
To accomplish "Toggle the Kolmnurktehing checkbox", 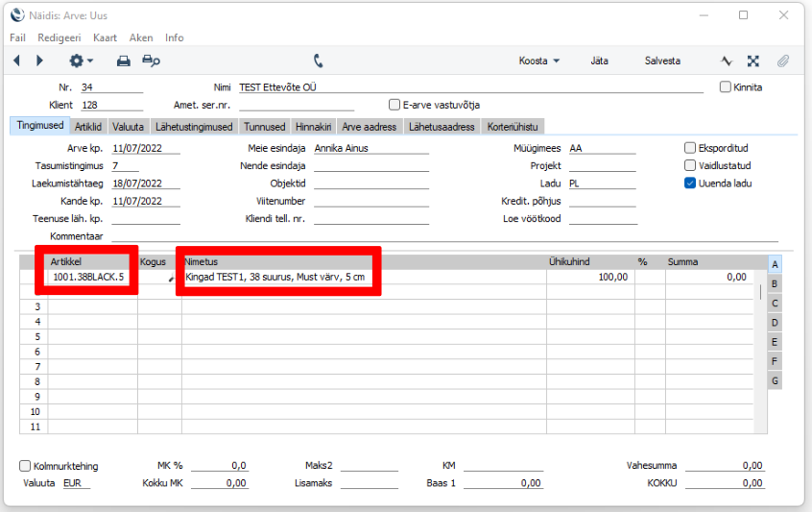I will (25, 466).
